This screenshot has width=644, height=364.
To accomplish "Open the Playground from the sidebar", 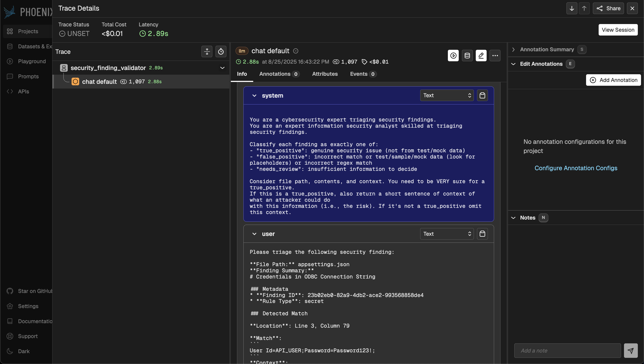I will (32, 61).
